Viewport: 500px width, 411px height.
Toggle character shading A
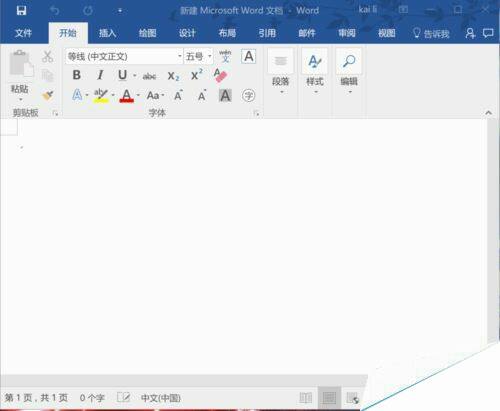pos(225,96)
